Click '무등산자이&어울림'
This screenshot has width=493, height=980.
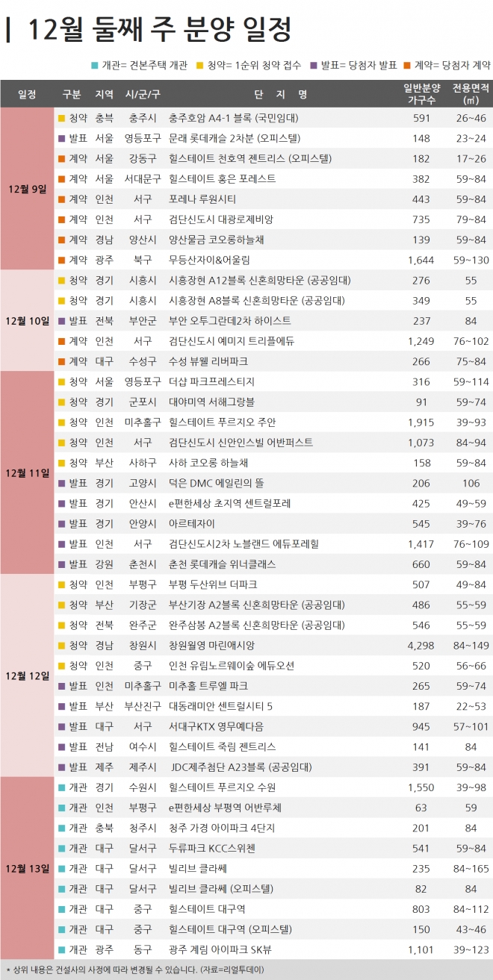[209, 260]
